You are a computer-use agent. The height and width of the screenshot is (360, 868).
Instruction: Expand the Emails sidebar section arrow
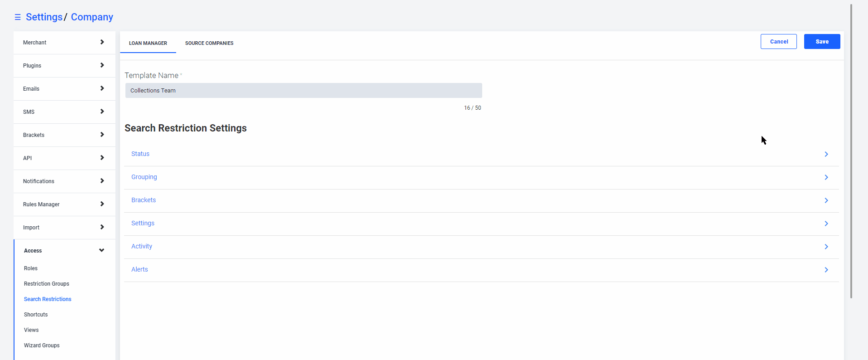102,88
